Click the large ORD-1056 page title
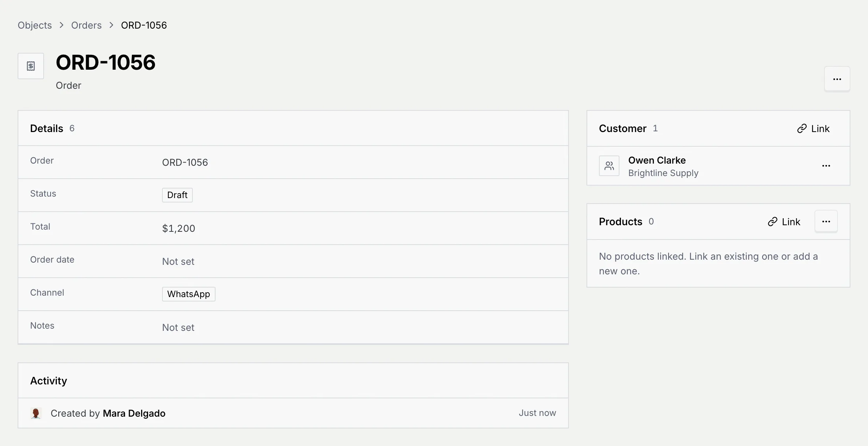This screenshot has height=446, width=868. tap(106, 62)
